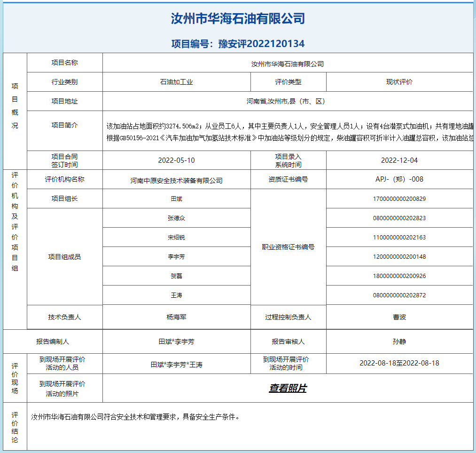
Task: Click the certificate number 1100000000202163
Action: click(x=399, y=238)
